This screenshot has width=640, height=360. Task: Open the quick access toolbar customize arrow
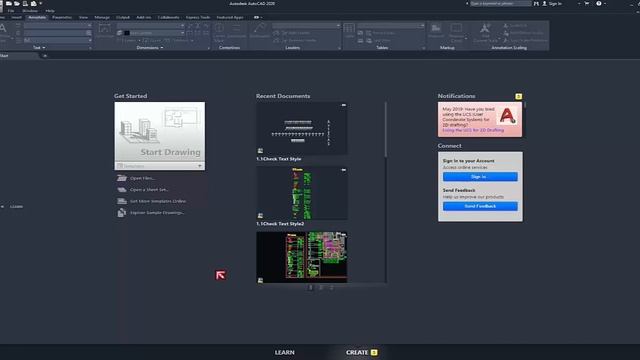click(x=41, y=3)
